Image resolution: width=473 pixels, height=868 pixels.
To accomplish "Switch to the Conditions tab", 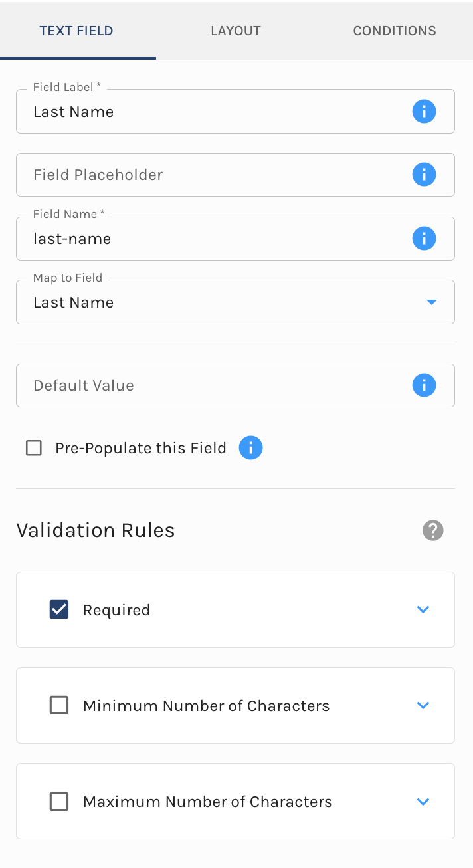I will 395,31.
